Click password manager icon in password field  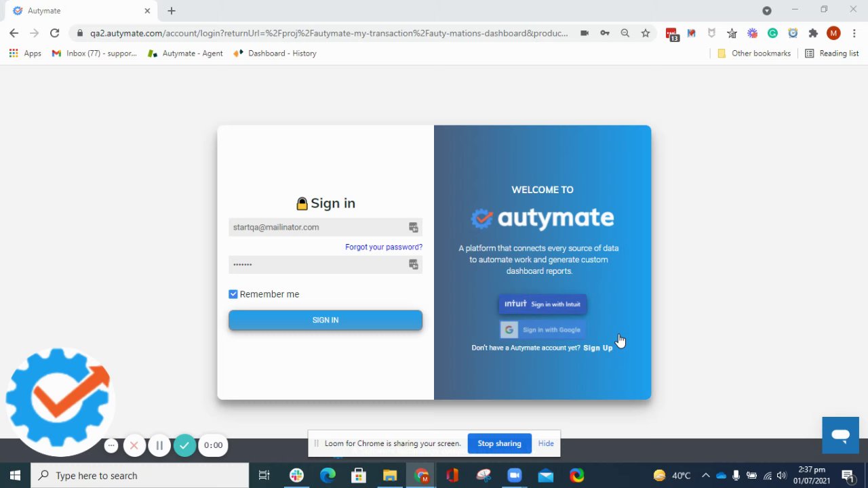414,264
